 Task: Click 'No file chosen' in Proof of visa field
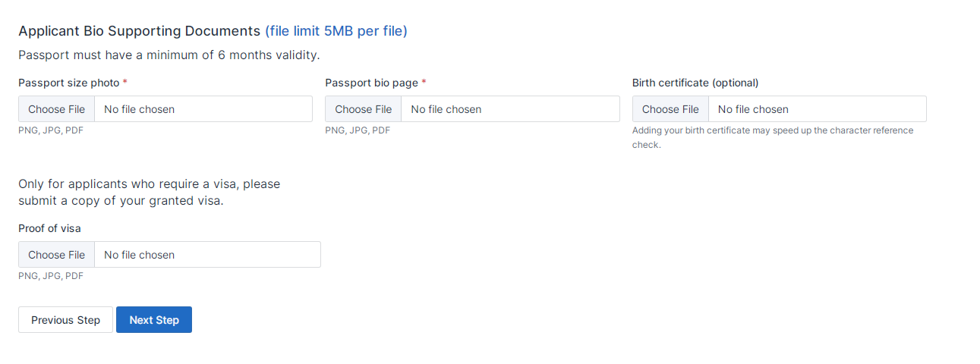[x=140, y=255]
